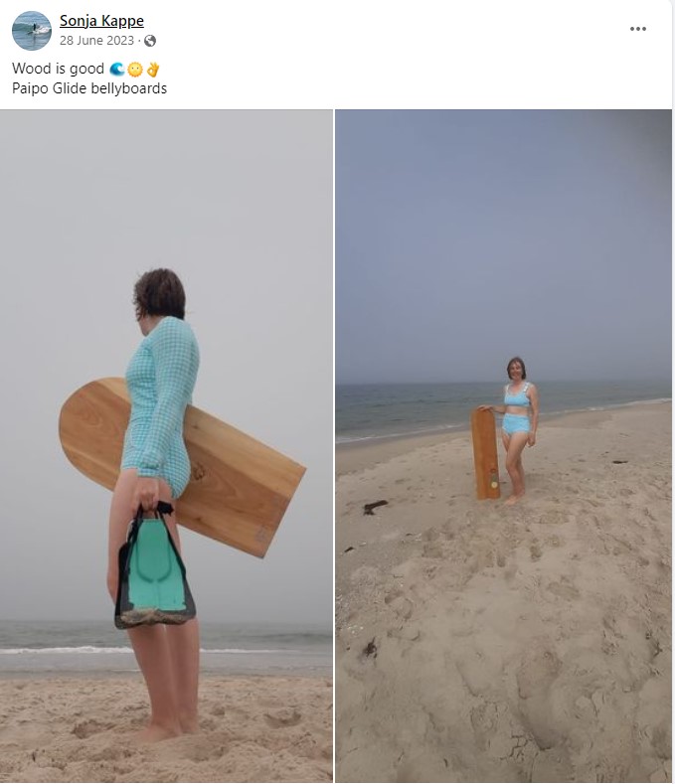675x784 pixels.
Task: Click the OK hand emoji in caption
Action: (x=153, y=69)
